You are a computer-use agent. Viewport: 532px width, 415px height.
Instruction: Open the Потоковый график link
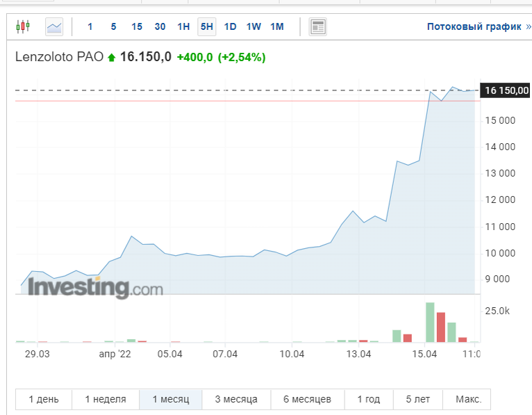tap(479, 26)
